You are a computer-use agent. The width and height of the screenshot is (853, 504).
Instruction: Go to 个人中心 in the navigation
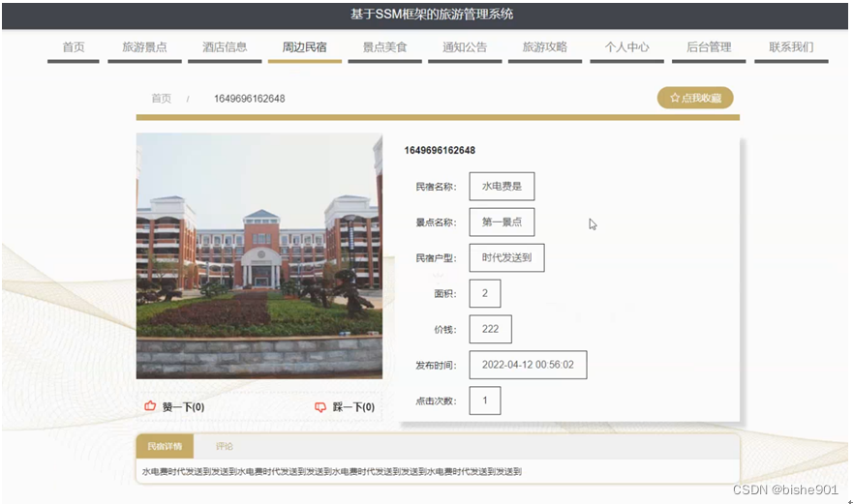(x=626, y=47)
